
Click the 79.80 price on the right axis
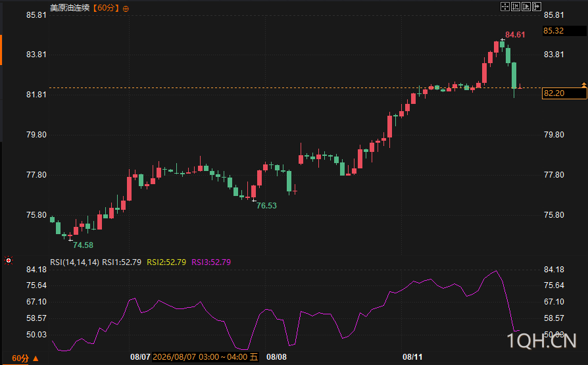pyautogui.click(x=554, y=135)
